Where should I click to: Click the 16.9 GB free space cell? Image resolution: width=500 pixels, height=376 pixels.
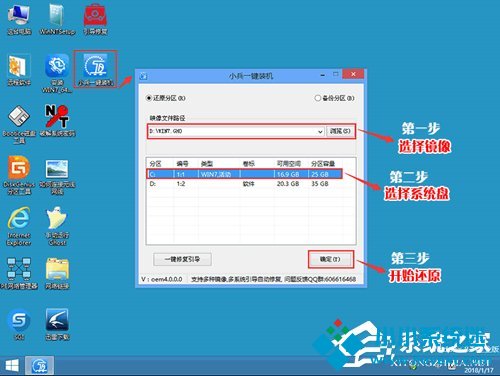[288, 174]
